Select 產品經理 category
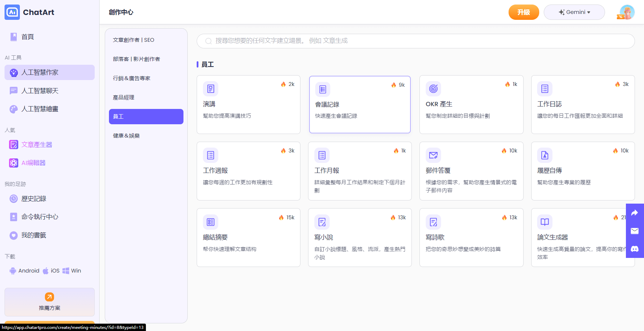 click(x=146, y=97)
